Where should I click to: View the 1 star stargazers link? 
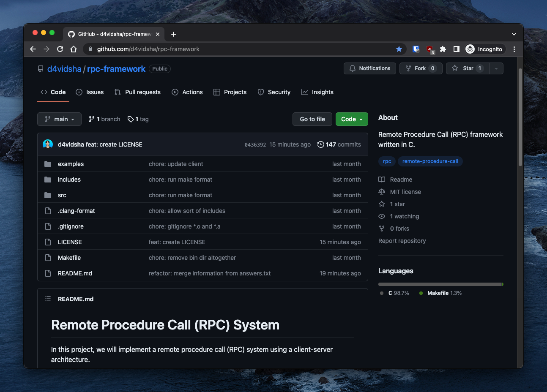point(392,204)
